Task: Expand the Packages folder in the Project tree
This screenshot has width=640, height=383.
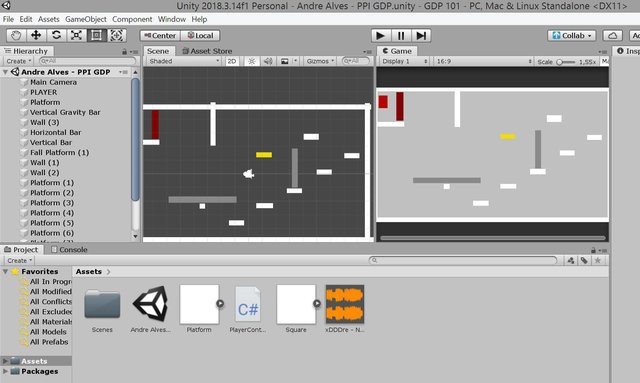Action: (5, 371)
